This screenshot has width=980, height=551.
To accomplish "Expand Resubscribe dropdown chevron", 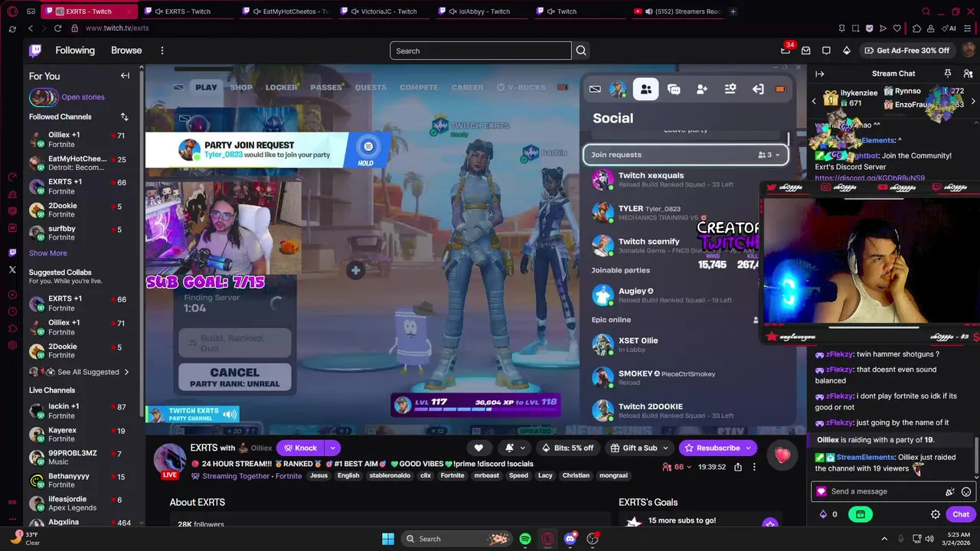I will pos(748,448).
